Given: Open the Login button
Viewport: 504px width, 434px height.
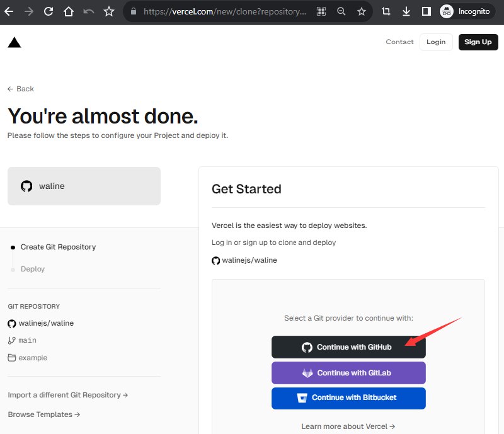Looking at the screenshot, I should coord(436,42).
